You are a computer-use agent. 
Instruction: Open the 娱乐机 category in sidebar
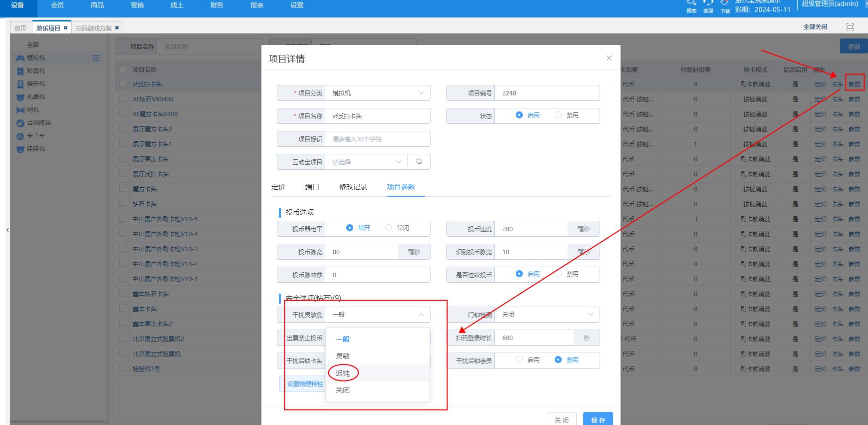tap(36, 84)
